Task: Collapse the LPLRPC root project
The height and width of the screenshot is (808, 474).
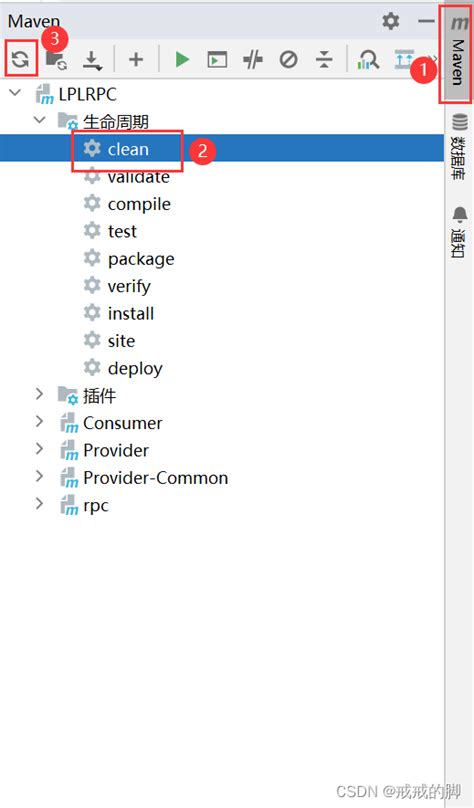Action: (15, 93)
